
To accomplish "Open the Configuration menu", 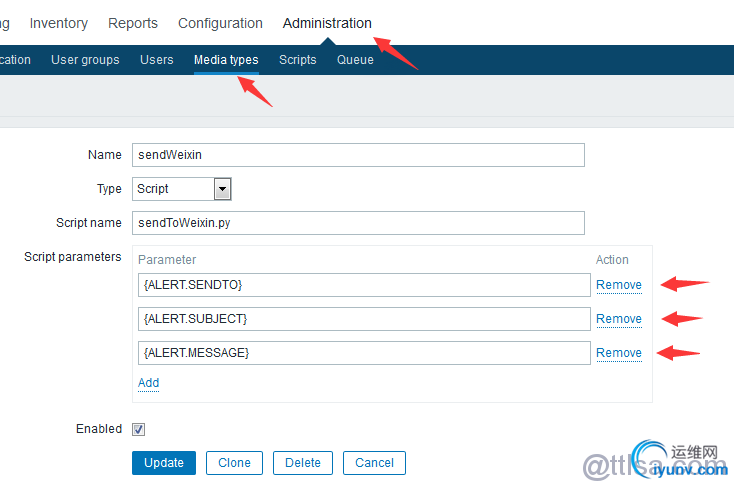I will [220, 23].
